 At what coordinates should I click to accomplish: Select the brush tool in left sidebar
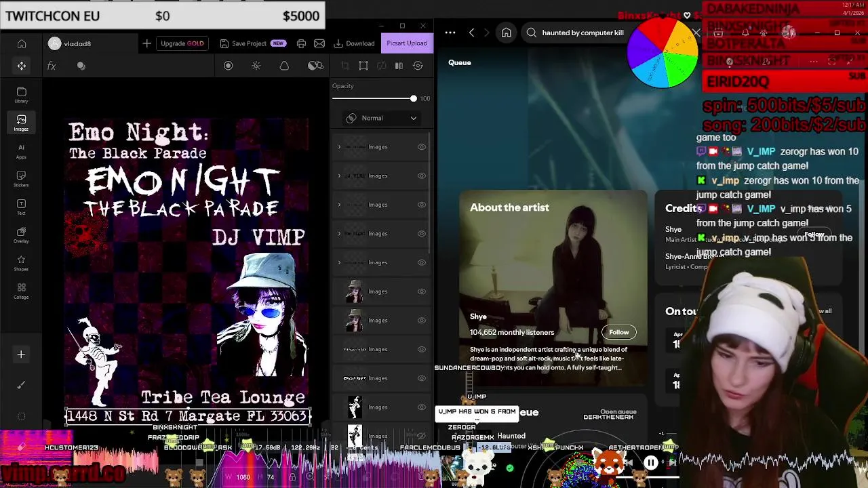pos(21,385)
